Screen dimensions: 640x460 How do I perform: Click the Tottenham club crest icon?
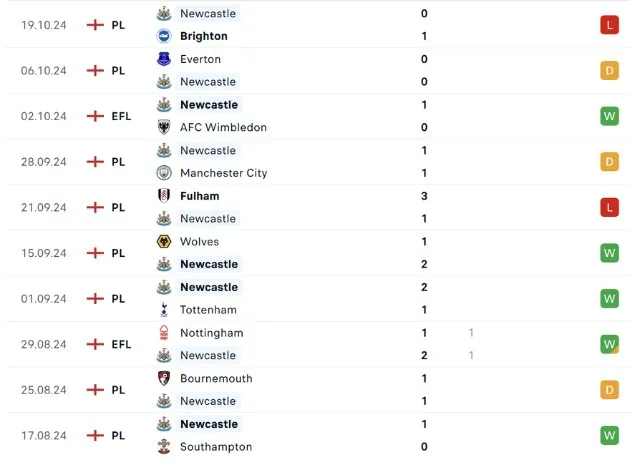pos(164,310)
